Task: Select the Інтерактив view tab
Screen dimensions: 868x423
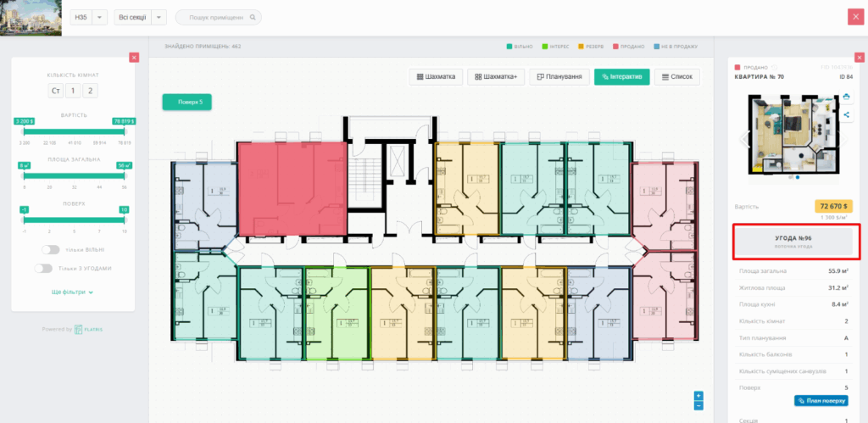Action: click(621, 77)
